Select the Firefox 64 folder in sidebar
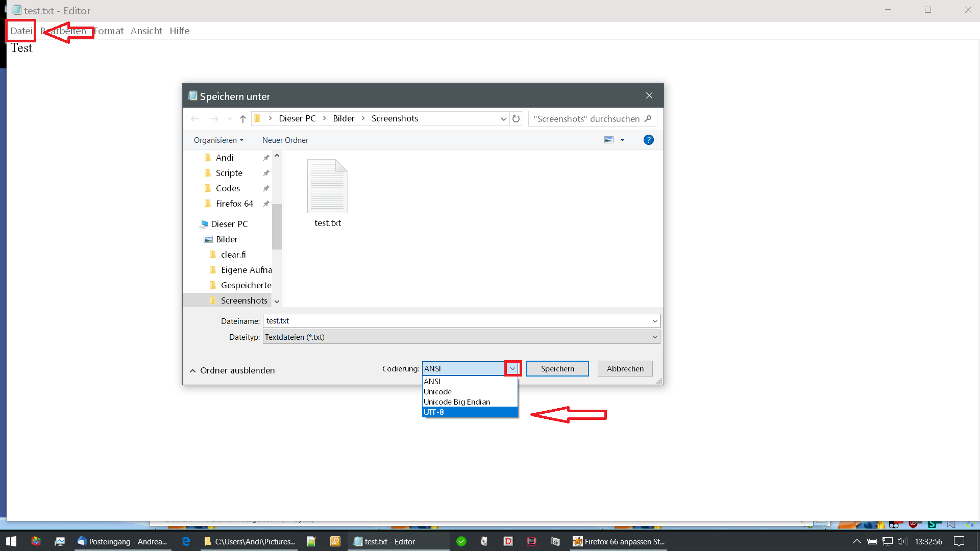This screenshot has width=980, height=551. [x=234, y=204]
